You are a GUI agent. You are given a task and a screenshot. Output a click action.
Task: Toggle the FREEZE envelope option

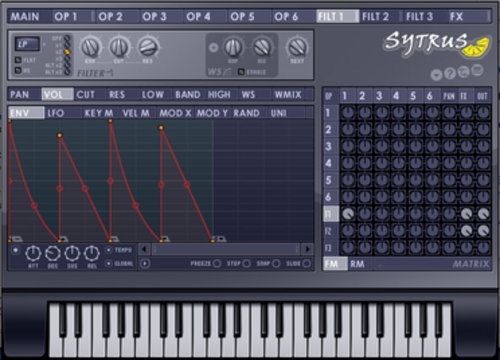click(x=217, y=264)
